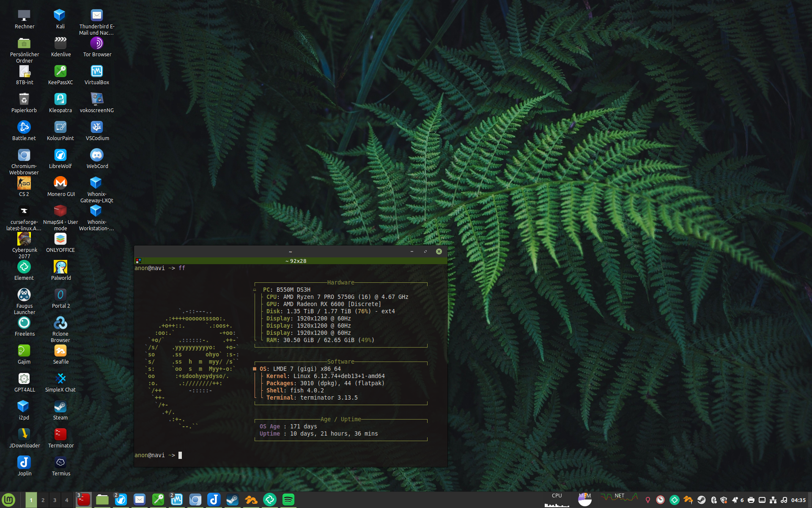Click the network connection tray icon

coord(773,500)
